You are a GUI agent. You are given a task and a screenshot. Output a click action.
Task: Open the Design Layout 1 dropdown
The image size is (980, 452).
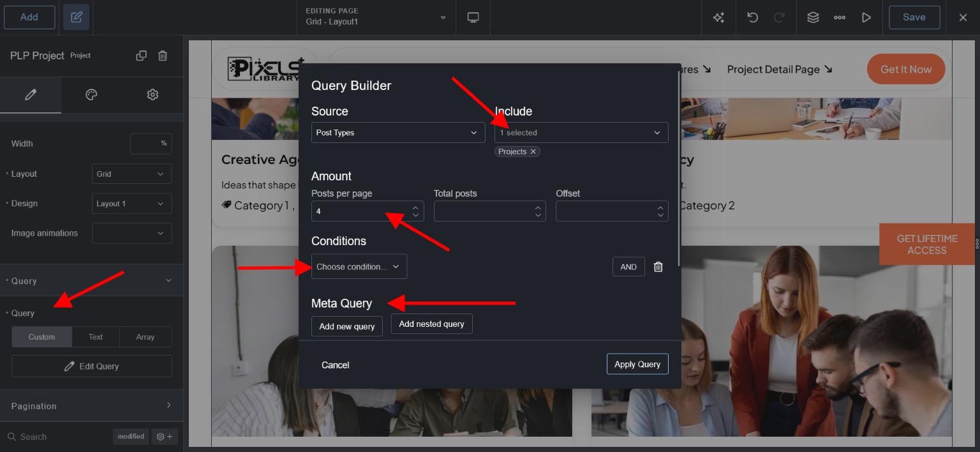click(132, 204)
